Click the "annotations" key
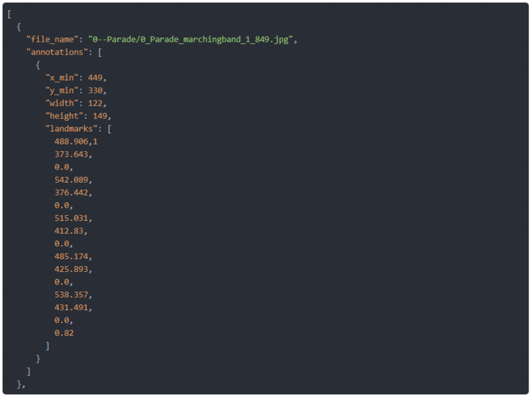The width and height of the screenshot is (532, 397). pos(57,52)
